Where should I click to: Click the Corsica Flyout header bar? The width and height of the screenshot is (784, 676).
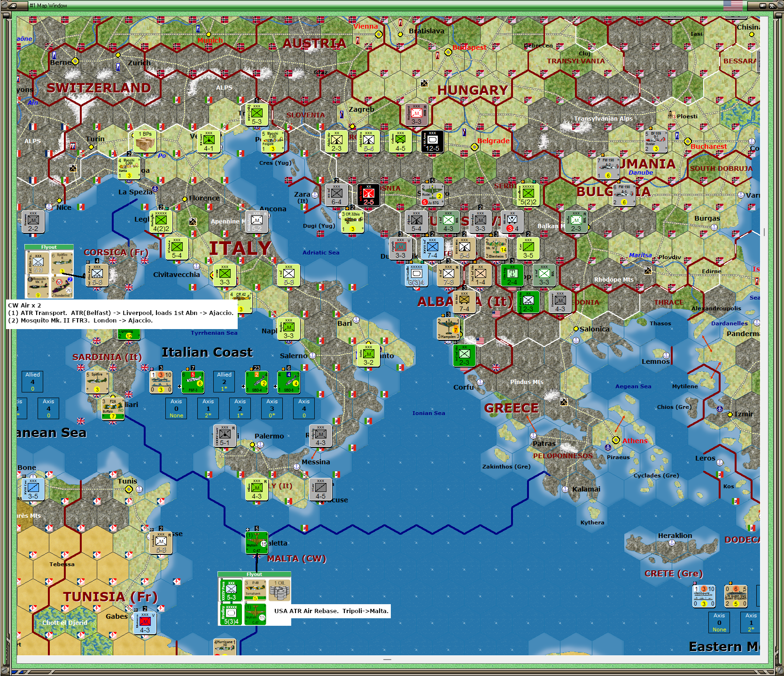pyautogui.click(x=49, y=247)
